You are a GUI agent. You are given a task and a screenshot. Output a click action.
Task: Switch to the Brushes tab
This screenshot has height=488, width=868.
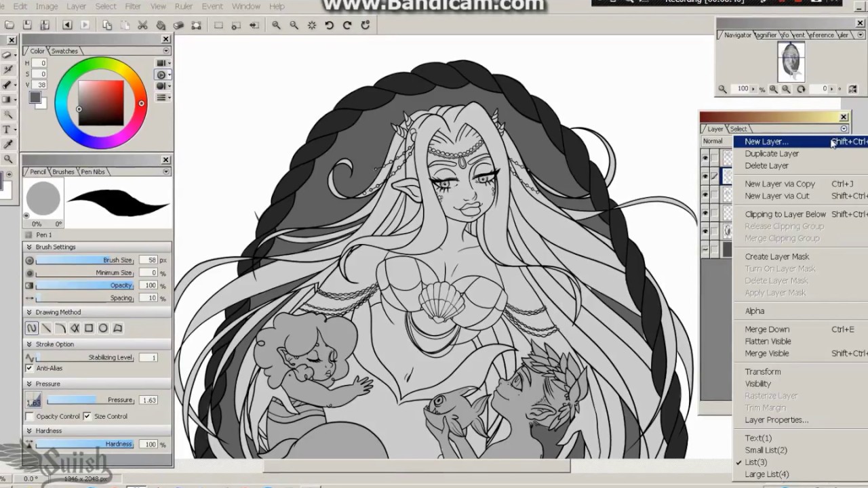click(x=63, y=171)
